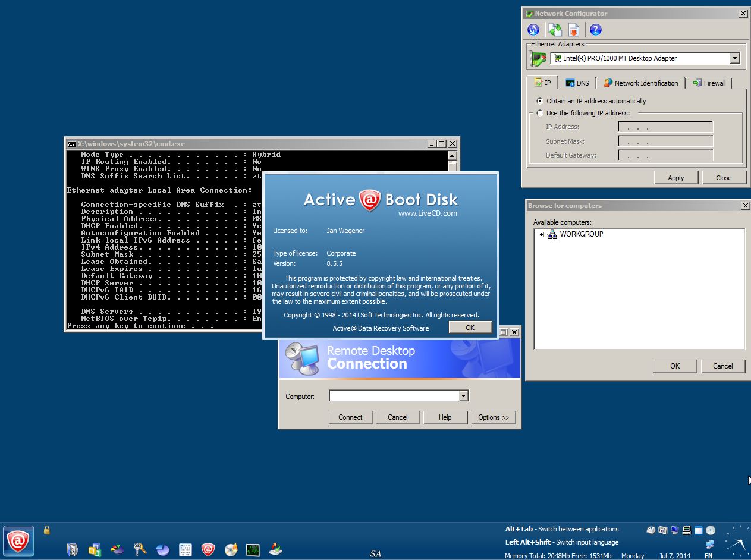Click the blue refresh icon in Network Configurator
The width and height of the screenshot is (751, 560).
tap(533, 30)
